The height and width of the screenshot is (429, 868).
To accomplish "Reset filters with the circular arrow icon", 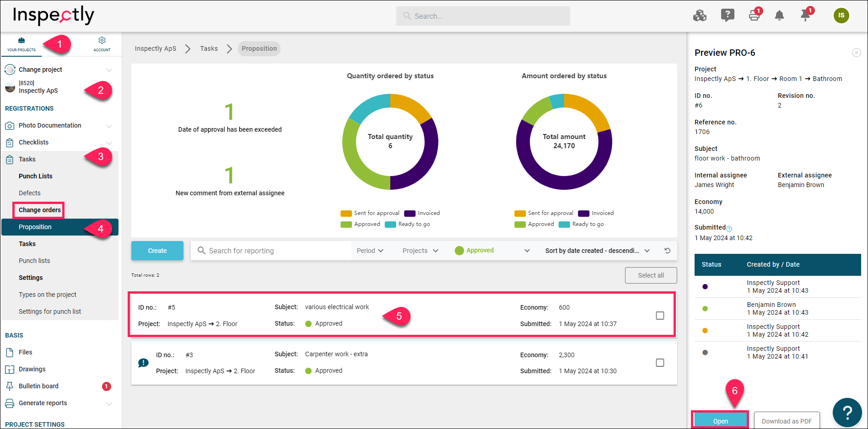I will [x=668, y=251].
